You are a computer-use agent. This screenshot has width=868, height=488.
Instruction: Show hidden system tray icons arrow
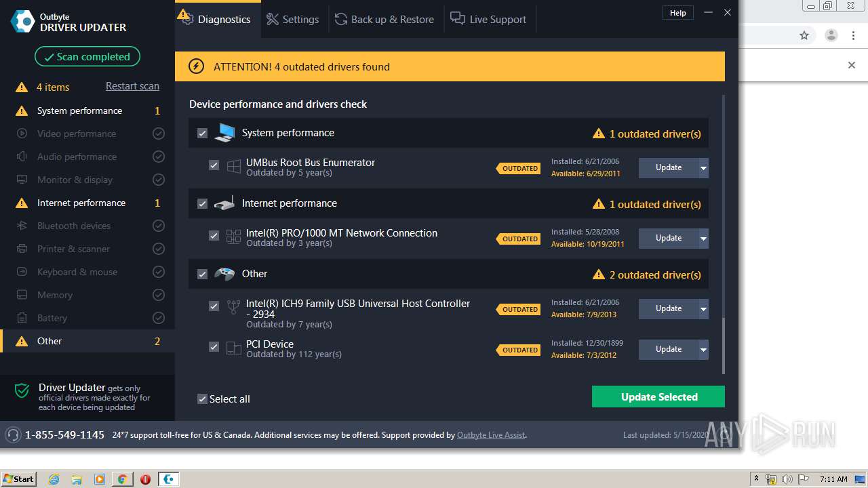(x=757, y=479)
